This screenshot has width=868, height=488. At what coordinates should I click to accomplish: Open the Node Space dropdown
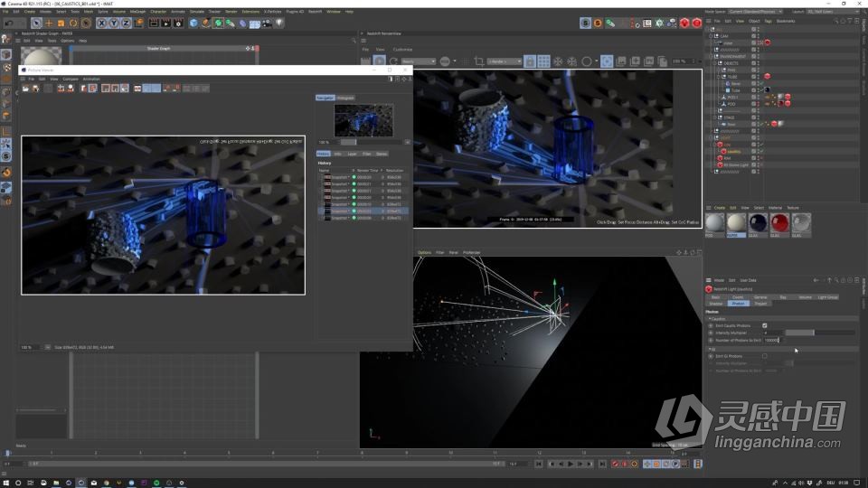(x=755, y=12)
